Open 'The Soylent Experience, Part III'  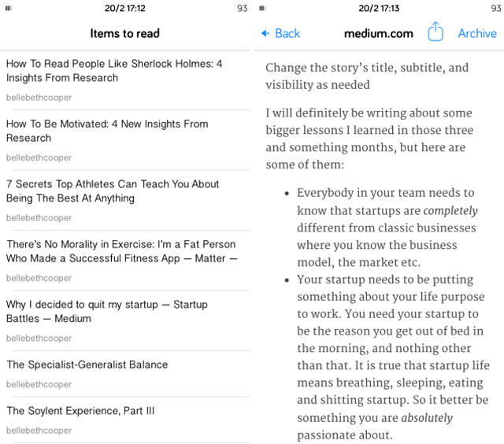pyautogui.click(x=125, y=420)
